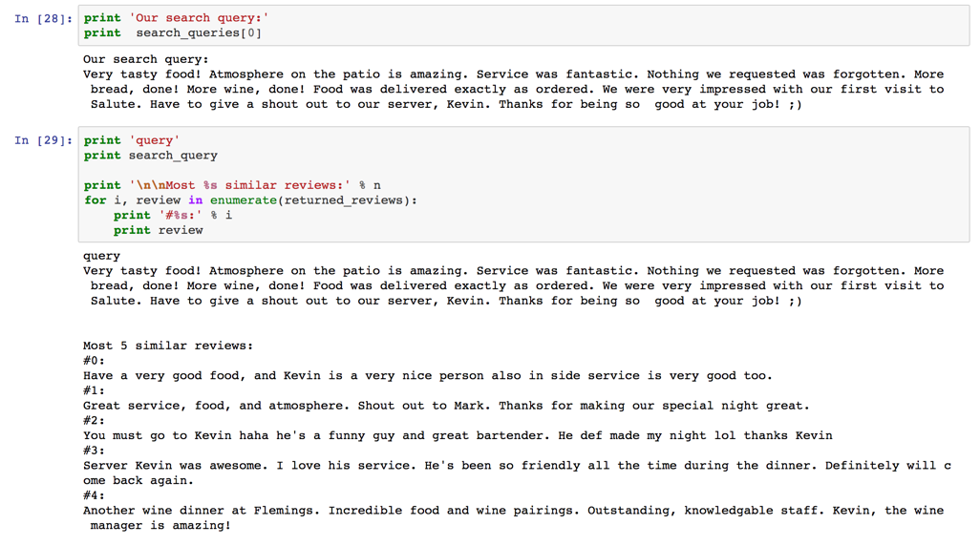Click the enumerate(returned_reviews) for-loop line

pyautogui.click(x=250, y=200)
